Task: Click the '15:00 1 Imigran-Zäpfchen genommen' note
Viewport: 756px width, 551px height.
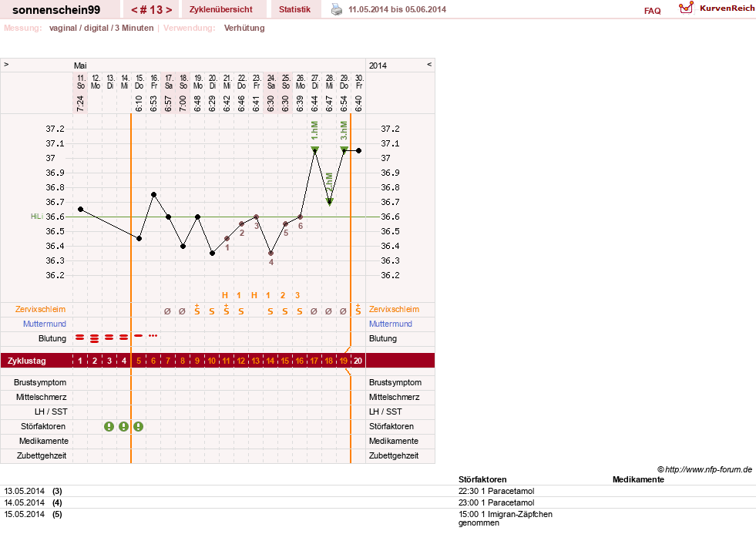Action: 506,518
